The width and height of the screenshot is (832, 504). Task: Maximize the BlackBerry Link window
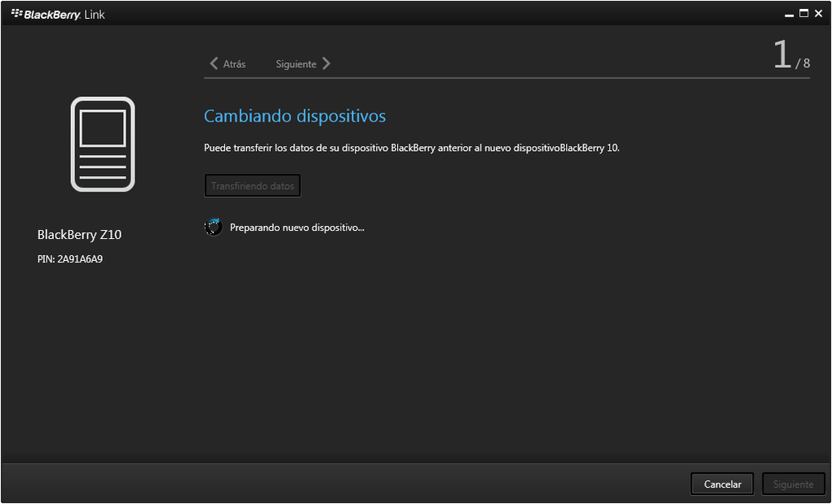[803, 13]
